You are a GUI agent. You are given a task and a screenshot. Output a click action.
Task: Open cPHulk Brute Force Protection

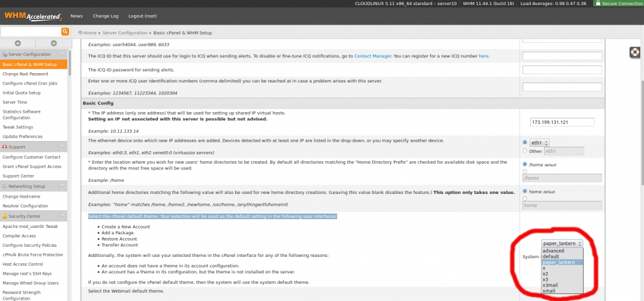(33, 255)
